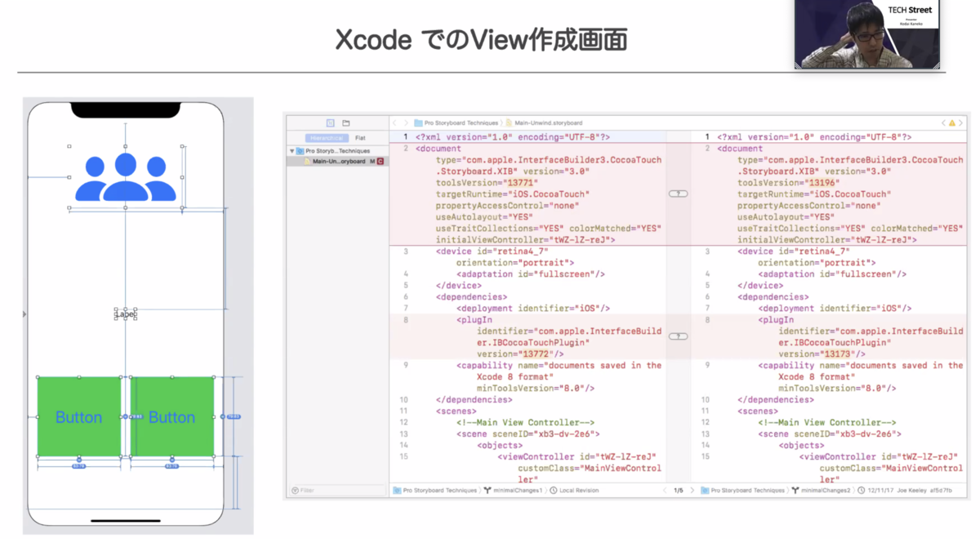Screen dimensions: 980x539
Task: Click the highlighted 13772 plugIn version
Action: (x=536, y=354)
